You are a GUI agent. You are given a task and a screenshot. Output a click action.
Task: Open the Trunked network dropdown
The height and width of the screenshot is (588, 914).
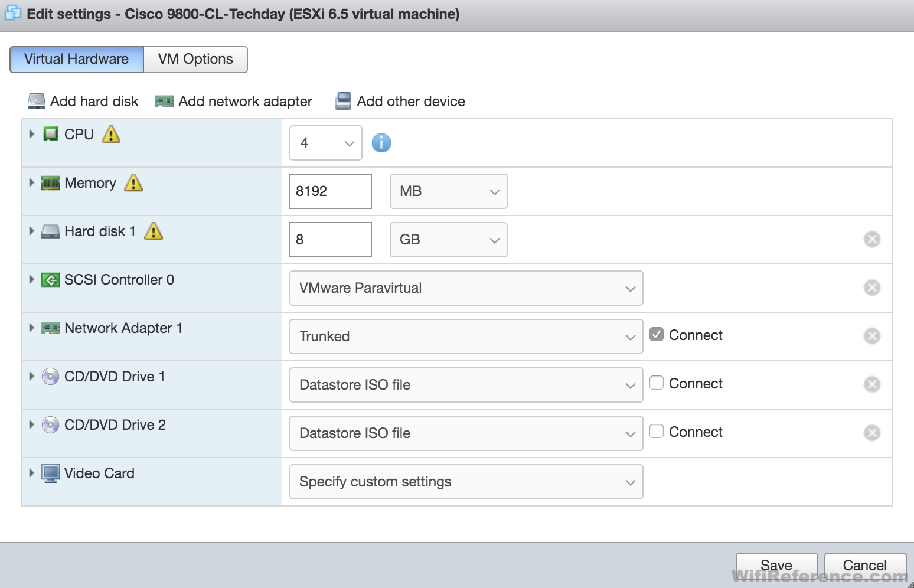tap(466, 337)
